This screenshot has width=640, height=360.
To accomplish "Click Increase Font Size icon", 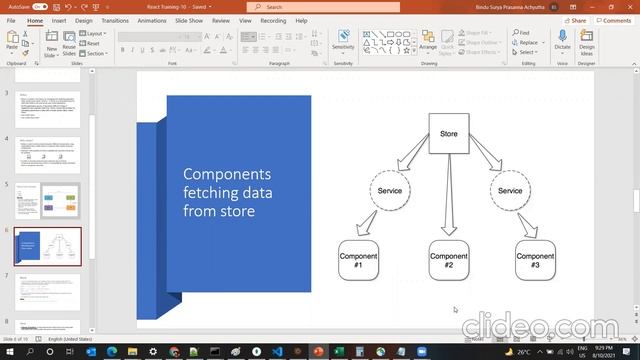I will (x=207, y=37).
